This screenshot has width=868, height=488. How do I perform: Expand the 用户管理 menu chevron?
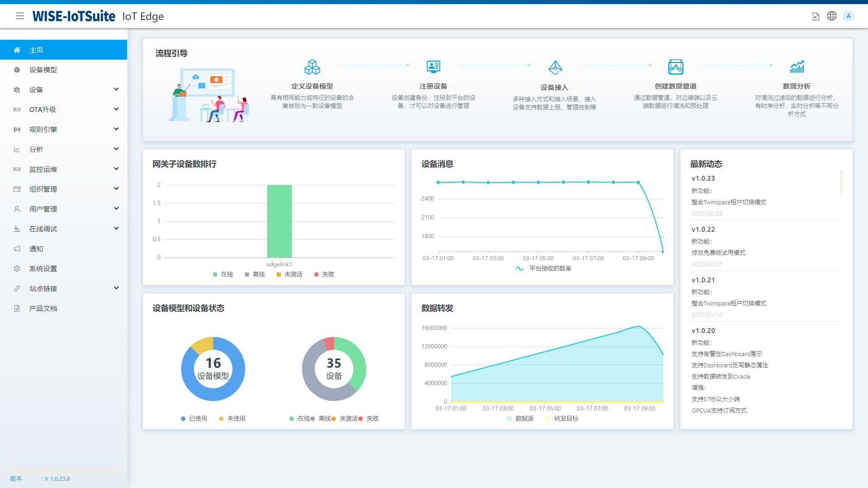[116, 208]
